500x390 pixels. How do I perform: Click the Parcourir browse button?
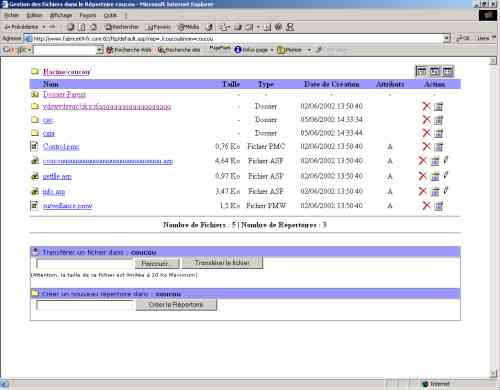[157, 263]
